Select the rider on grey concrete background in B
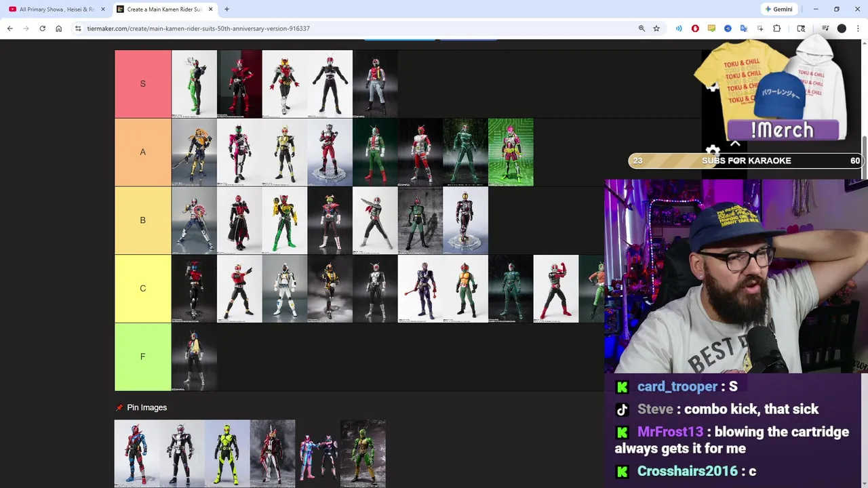 click(420, 220)
